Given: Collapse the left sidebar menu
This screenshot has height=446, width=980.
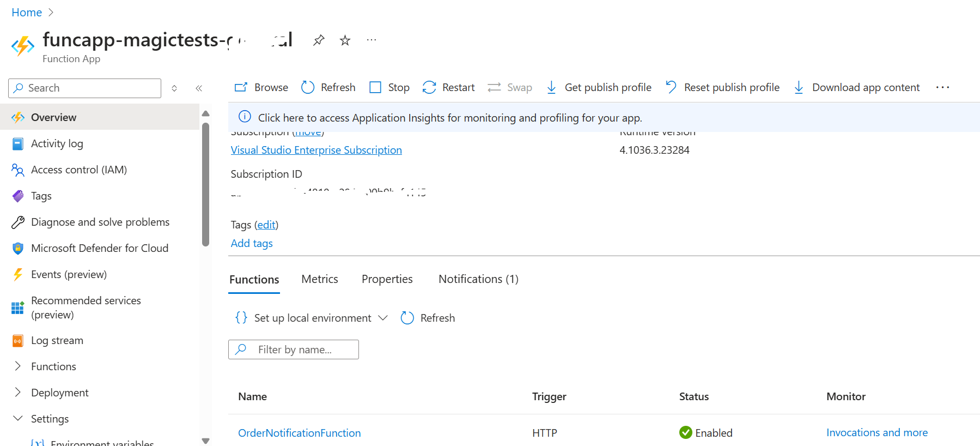Looking at the screenshot, I should click(x=199, y=88).
